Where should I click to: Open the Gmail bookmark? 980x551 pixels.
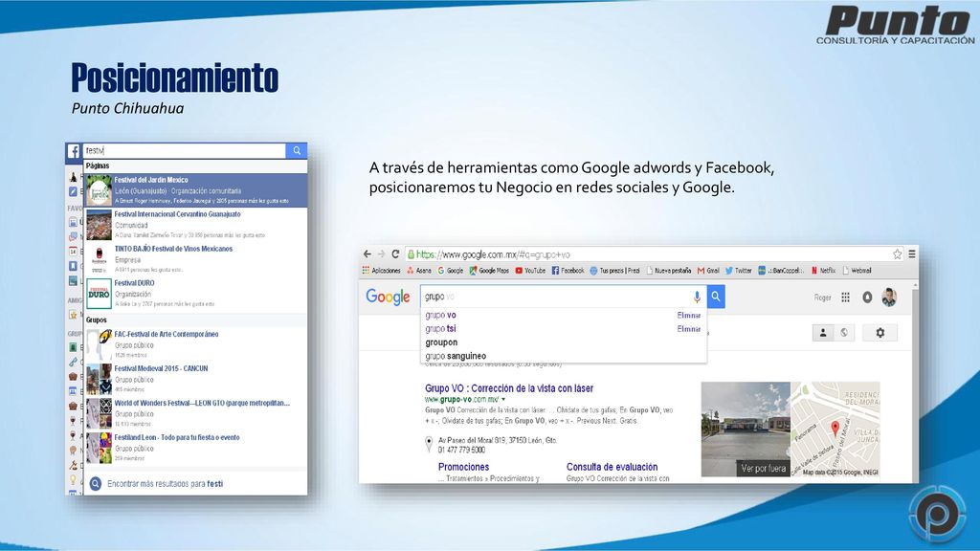click(x=709, y=271)
